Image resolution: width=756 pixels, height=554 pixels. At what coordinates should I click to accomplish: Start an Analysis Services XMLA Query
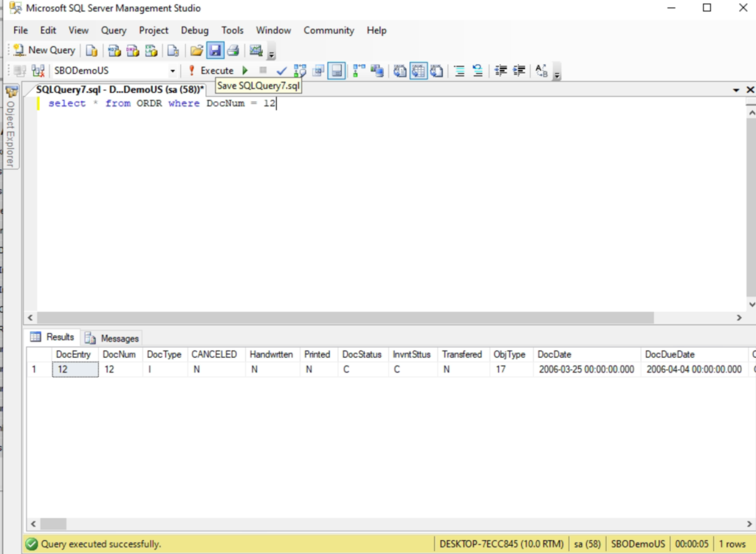click(151, 51)
